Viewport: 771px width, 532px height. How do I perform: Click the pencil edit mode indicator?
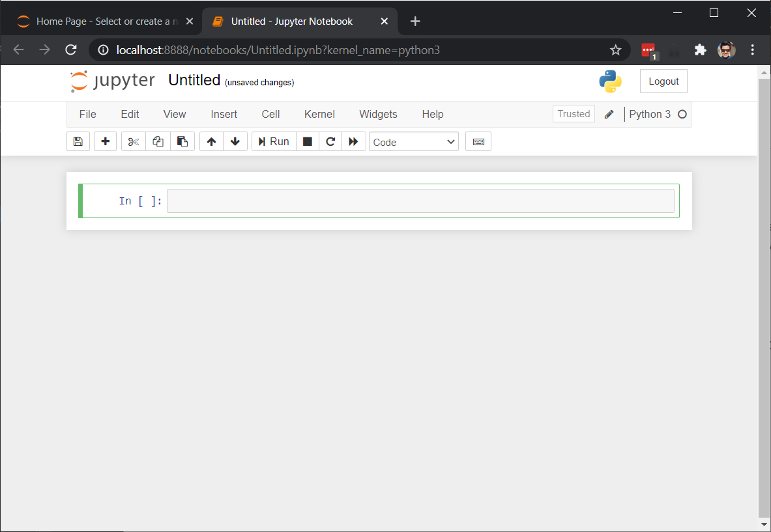click(x=609, y=115)
